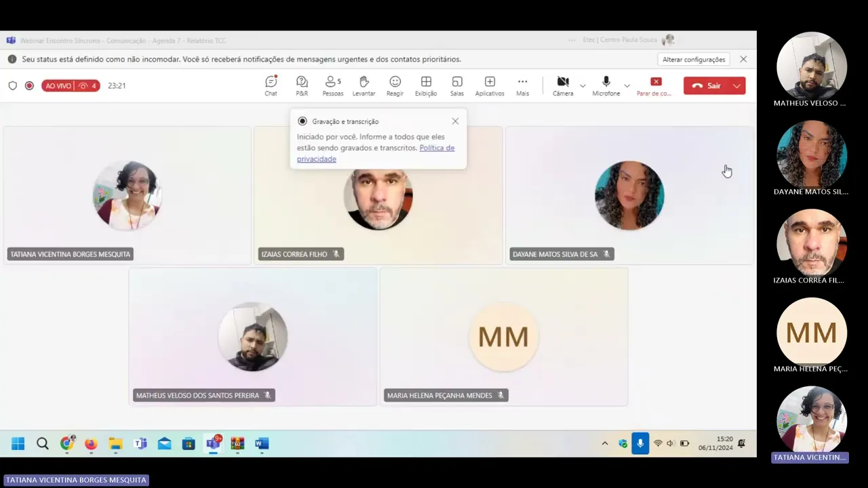This screenshot has width=868, height=488.
Task: Click the volume speaker tray icon
Action: coord(671,444)
